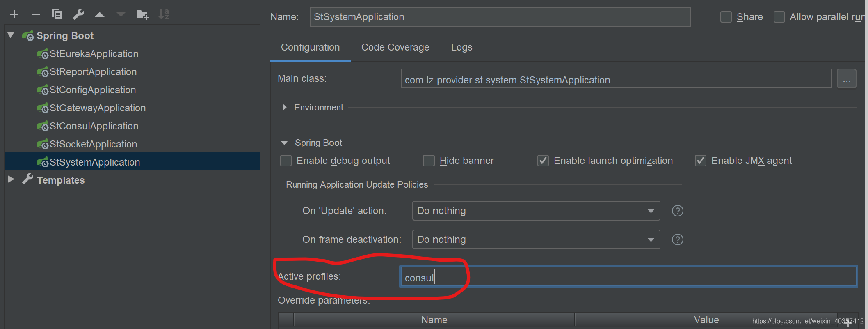Image resolution: width=868 pixels, height=329 pixels.
Task: Browse main class with the ellipsis button
Action: 847,79
